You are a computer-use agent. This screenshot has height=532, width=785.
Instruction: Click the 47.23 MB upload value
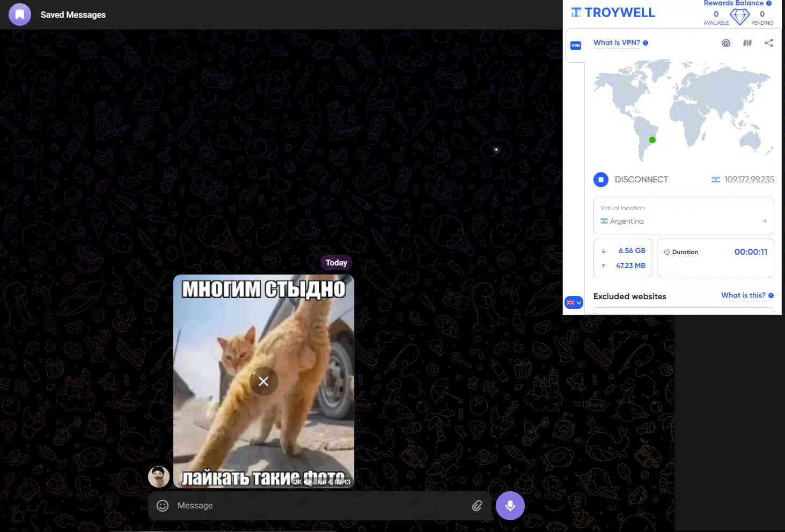tap(630, 265)
